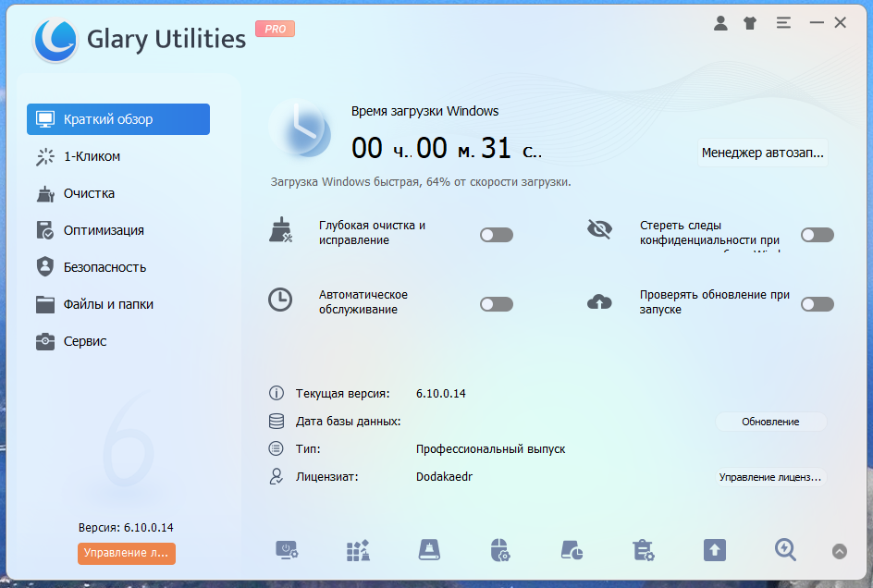Open the context menu manager mouse-gear icon
Image resolution: width=873 pixels, height=588 pixels.
[x=500, y=550]
